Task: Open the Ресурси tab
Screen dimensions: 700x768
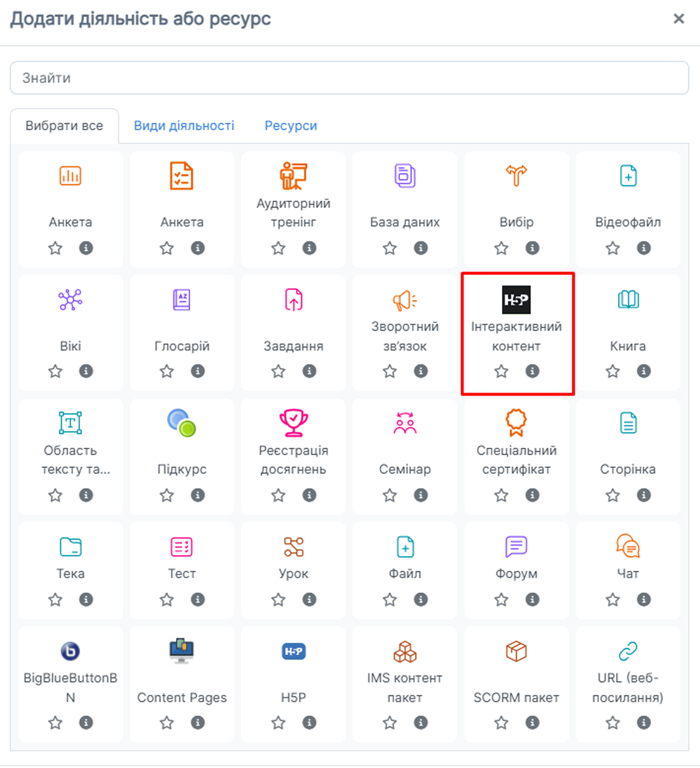Action: pyautogui.click(x=291, y=126)
